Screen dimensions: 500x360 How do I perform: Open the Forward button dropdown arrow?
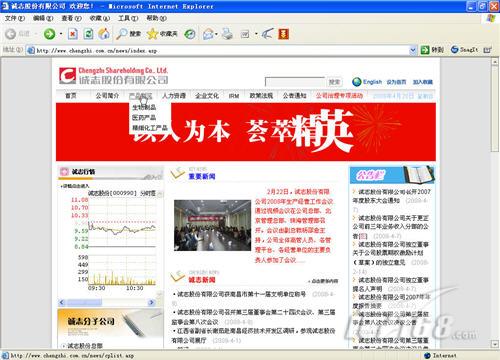click(x=61, y=34)
